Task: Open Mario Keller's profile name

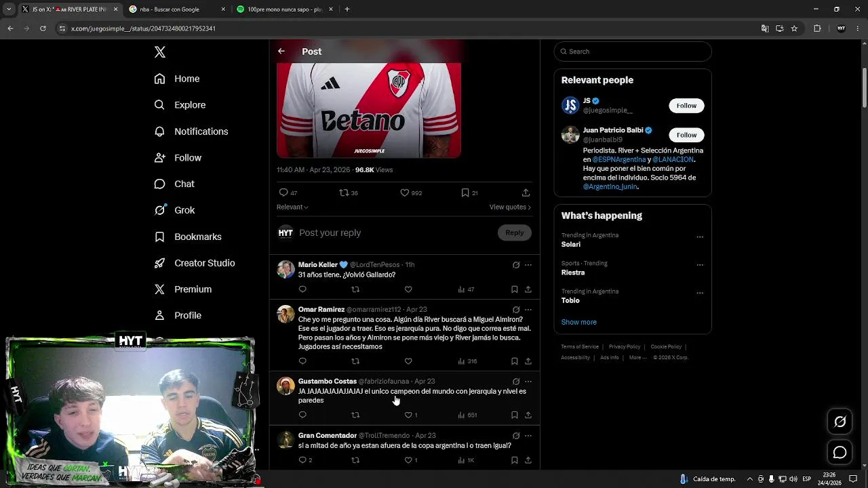Action: [317, 265]
